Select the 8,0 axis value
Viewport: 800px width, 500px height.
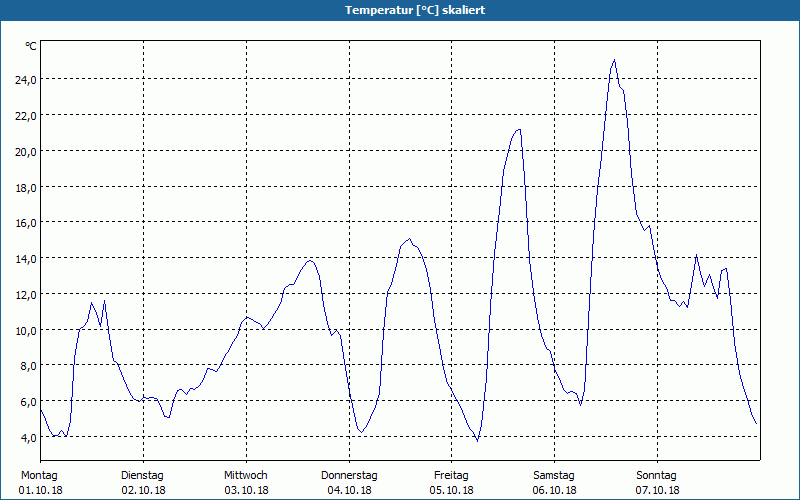coord(29,365)
